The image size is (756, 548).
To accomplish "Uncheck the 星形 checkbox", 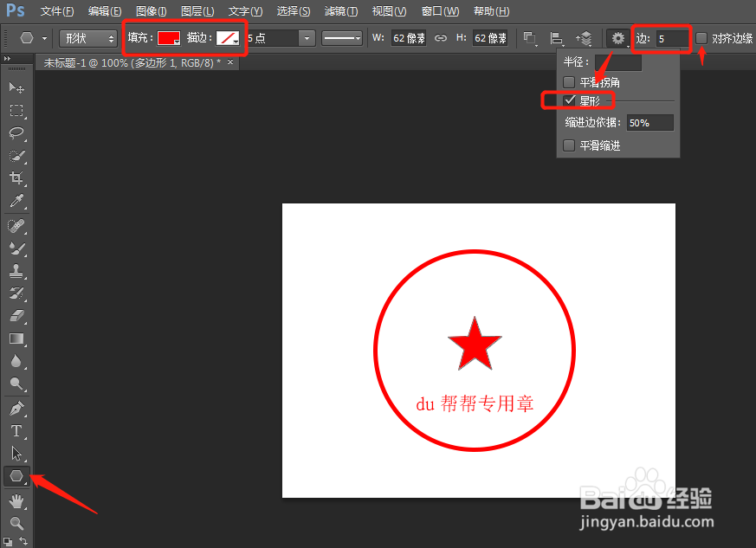I will pyautogui.click(x=570, y=100).
